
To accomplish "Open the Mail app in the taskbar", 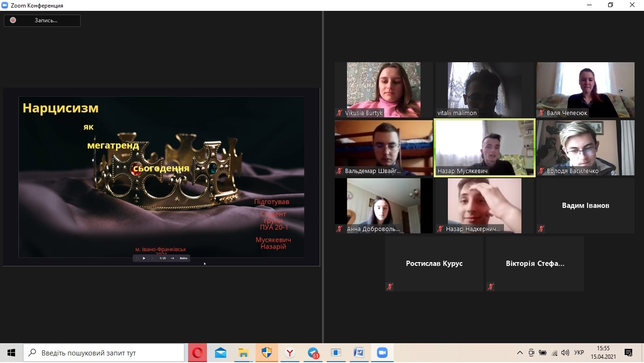I will point(221,353).
